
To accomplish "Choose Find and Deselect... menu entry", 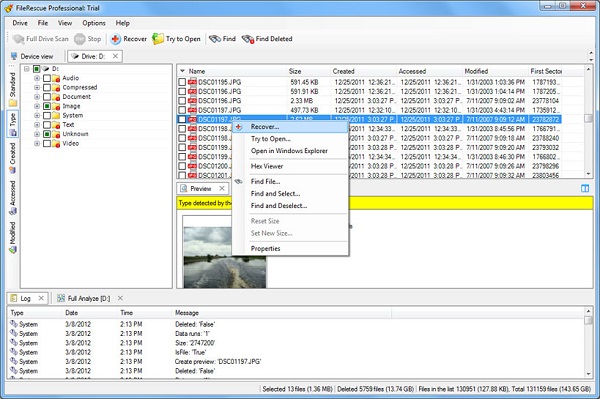I will [x=290, y=205].
